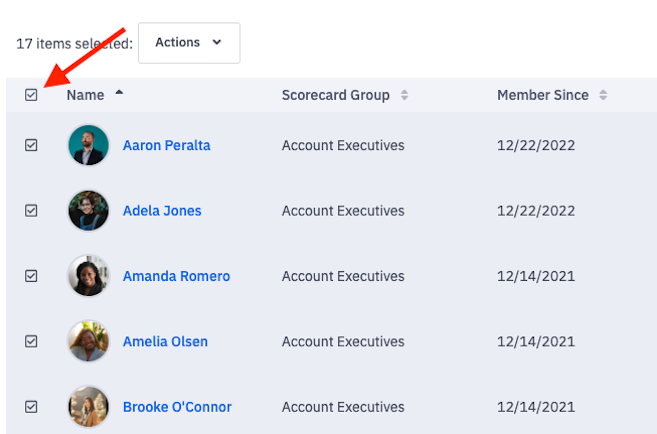Deselect Amanda Romero's checkbox

31,276
